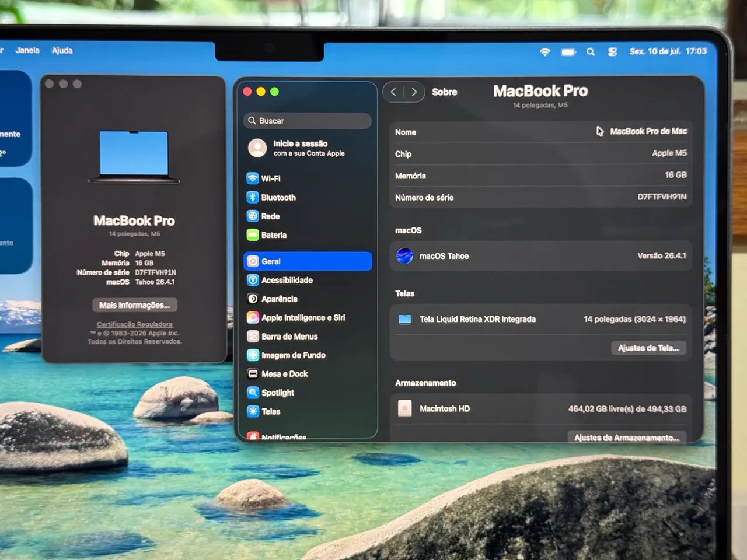Select the Rede globe icon
This screenshot has height=560, width=747.
coord(253,216)
